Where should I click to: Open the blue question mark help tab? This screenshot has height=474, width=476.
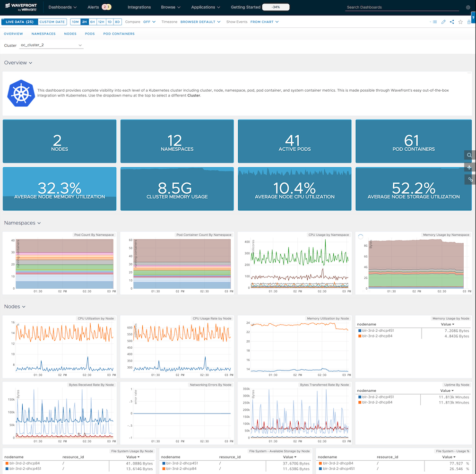[x=474, y=17]
